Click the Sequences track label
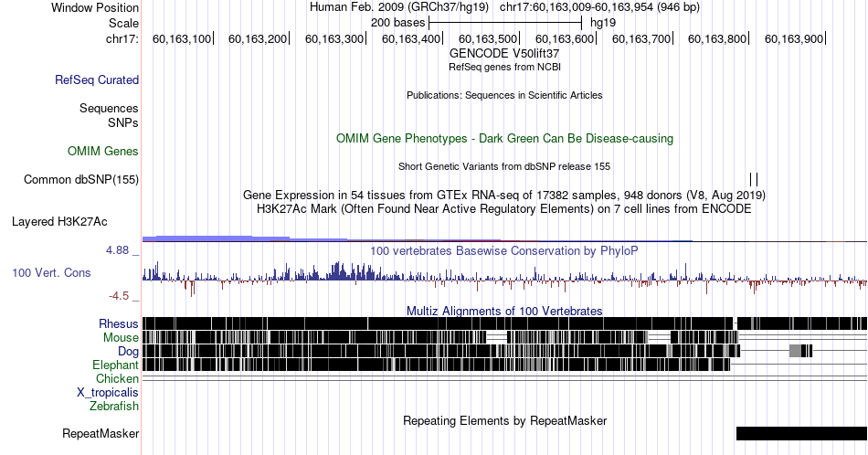 [109, 108]
